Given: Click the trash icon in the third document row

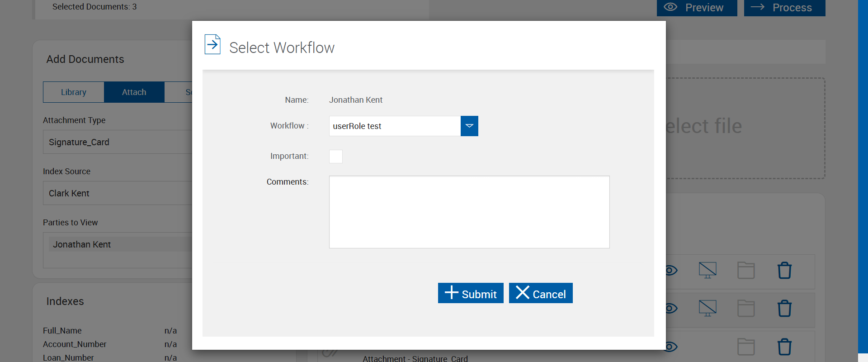Looking at the screenshot, I should (x=784, y=347).
